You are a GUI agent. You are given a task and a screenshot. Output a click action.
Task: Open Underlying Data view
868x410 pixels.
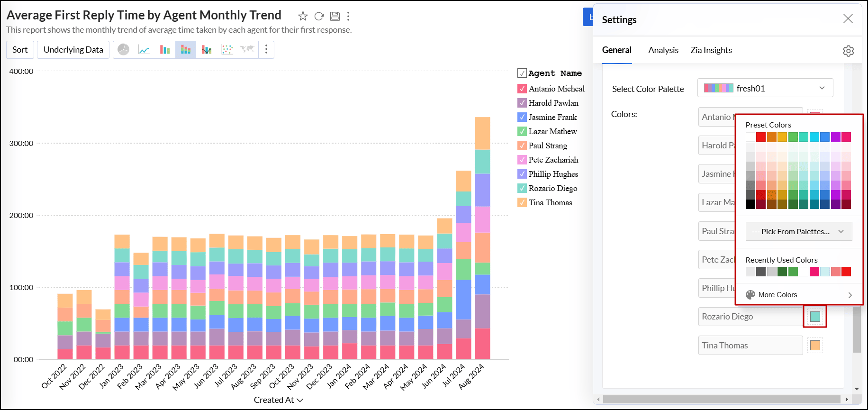[73, 50]
